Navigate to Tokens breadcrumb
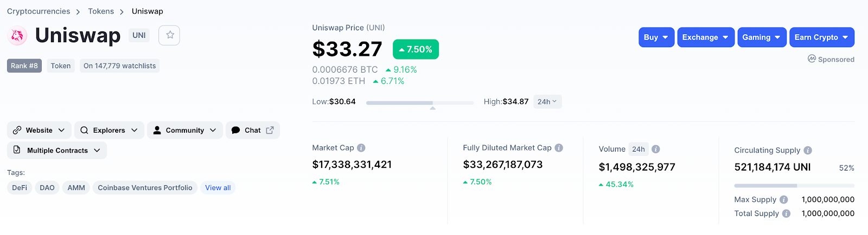Screen dimensions: 868x235 (101, 11)
